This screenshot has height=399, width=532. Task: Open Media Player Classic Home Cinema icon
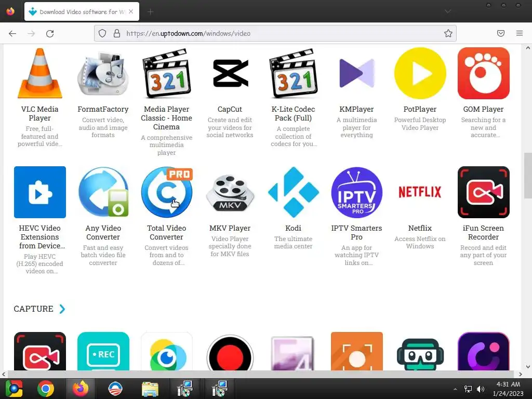(x=167, y=73)
